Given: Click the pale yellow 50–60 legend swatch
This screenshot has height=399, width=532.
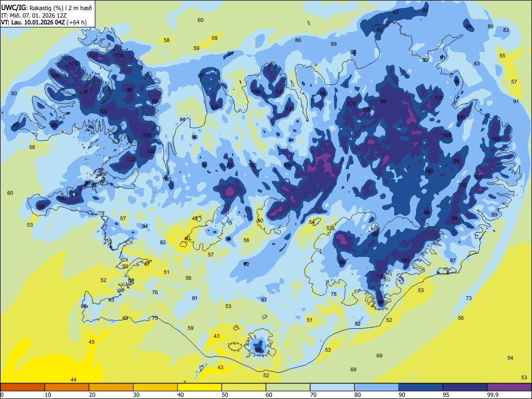Looking at the screenshot, I should point(244,387).
